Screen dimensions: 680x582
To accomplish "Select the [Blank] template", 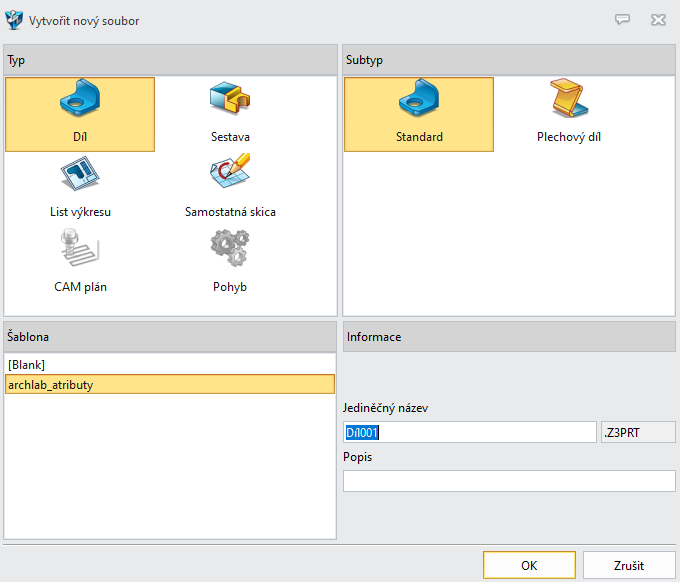I will click(170, 365).
